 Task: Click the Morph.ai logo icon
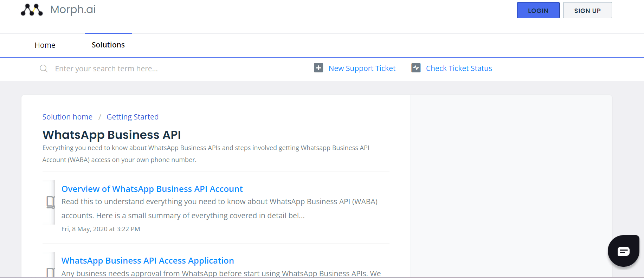pyautogui.click(x=32, y=10)
